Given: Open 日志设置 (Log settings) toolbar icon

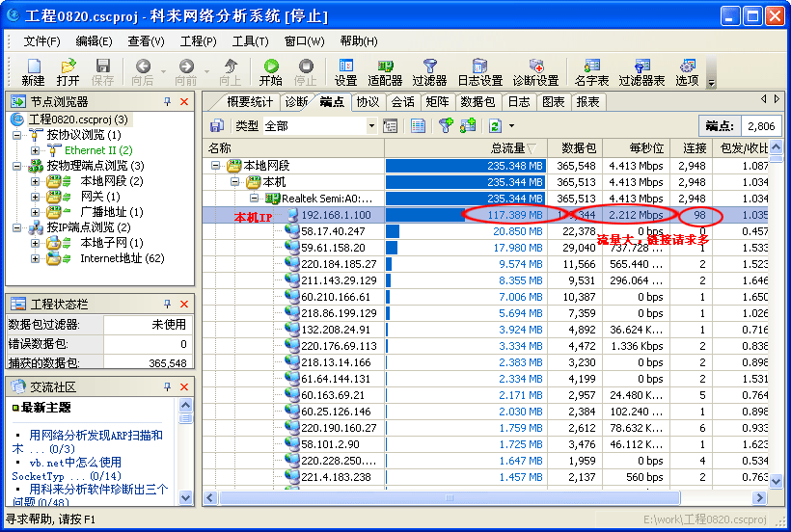Looking at the screenshot, I should [479, 72].
